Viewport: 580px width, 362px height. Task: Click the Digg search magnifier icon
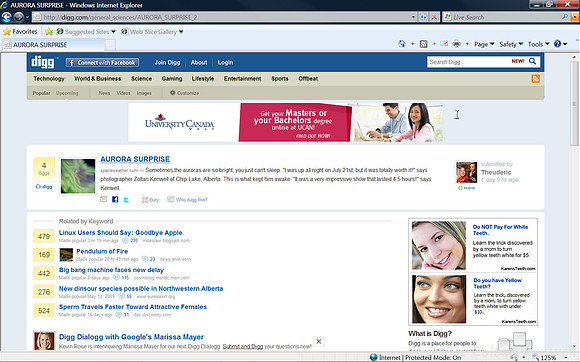[x=532, y=61]
